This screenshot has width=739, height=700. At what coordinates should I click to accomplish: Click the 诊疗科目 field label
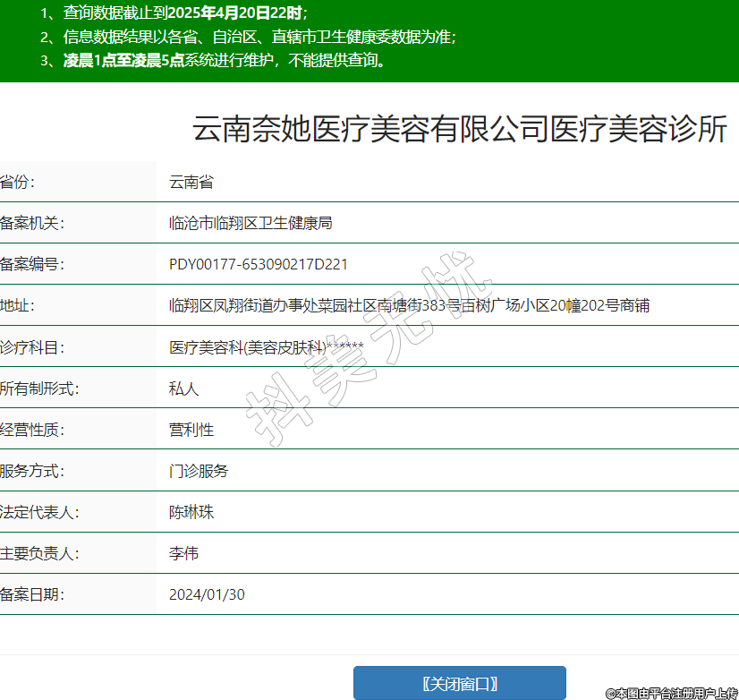pos(32,347)
